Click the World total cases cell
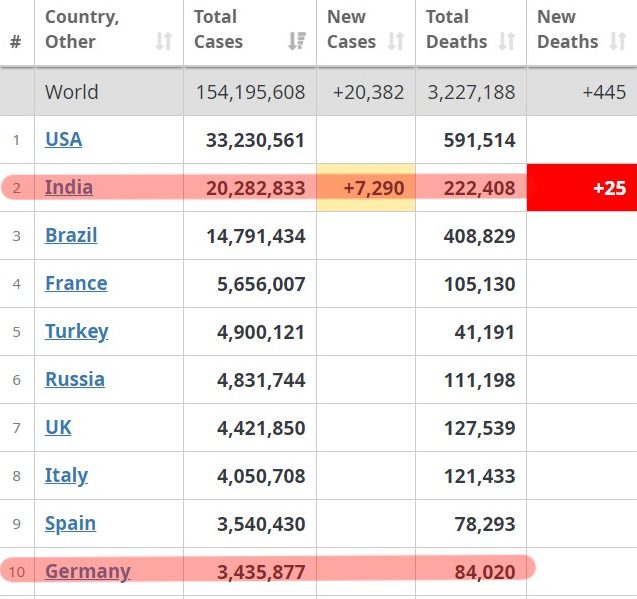 (x=250, y=92)
